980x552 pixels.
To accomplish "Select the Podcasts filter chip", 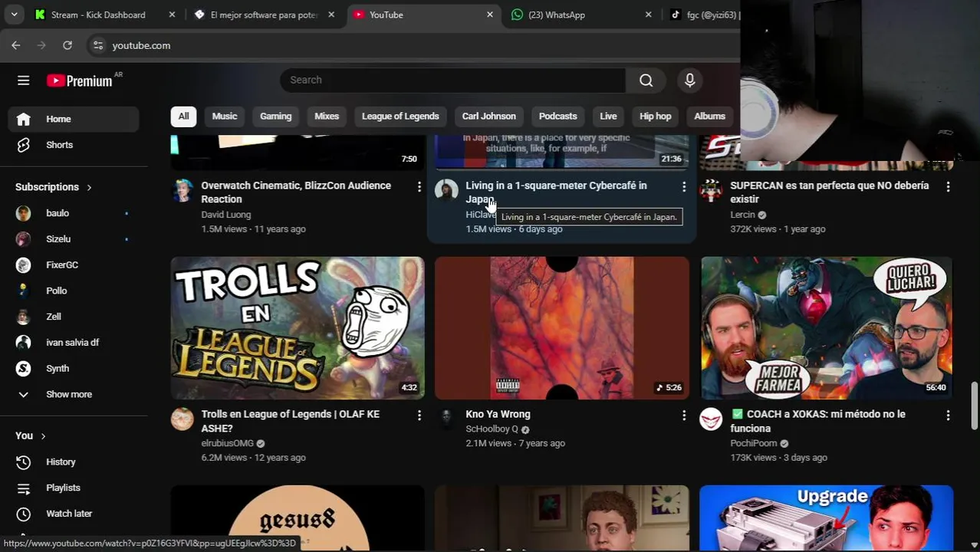I will (558, 117).
